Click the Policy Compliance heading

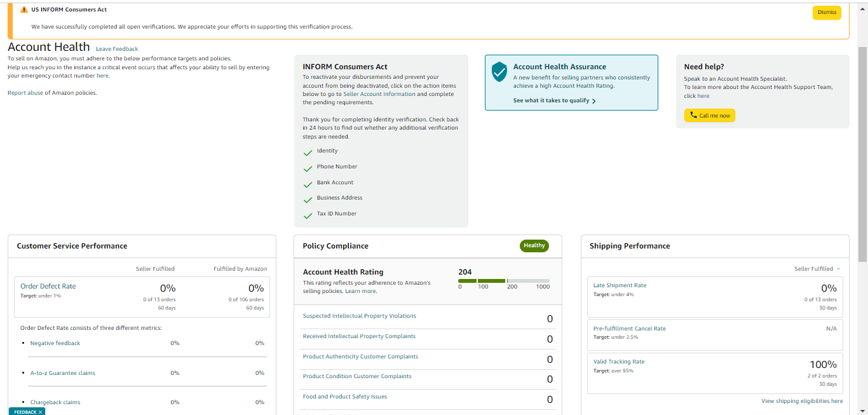[x=336, y=246]
